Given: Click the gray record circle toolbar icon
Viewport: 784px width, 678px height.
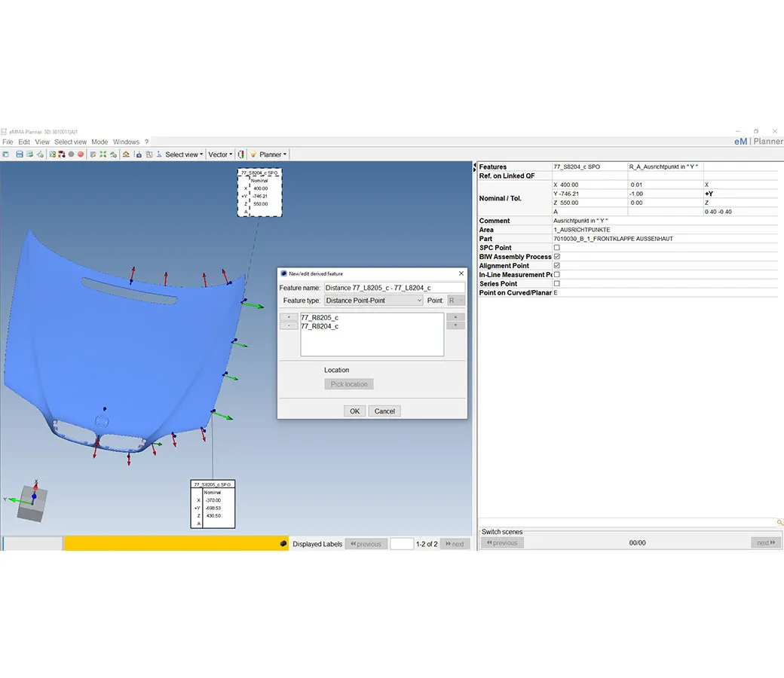Looking at the screenshot, I should [x=71, y=154].
